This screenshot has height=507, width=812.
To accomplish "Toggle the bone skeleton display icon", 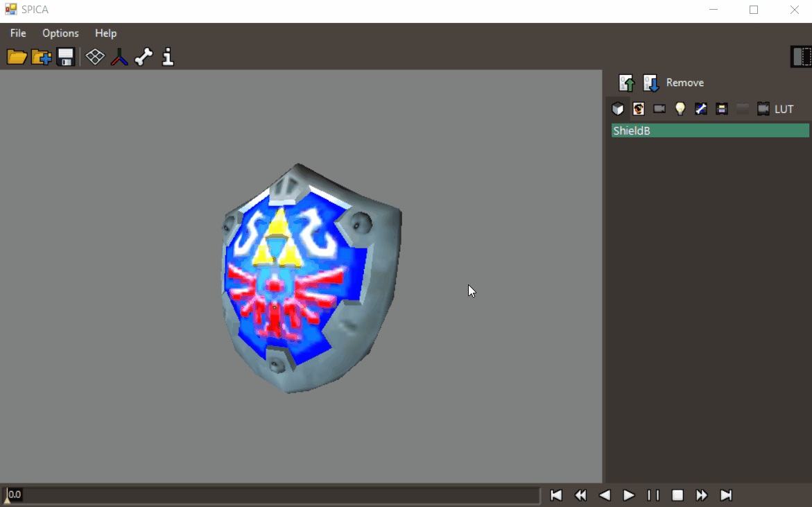I will (x=144, y=57).
